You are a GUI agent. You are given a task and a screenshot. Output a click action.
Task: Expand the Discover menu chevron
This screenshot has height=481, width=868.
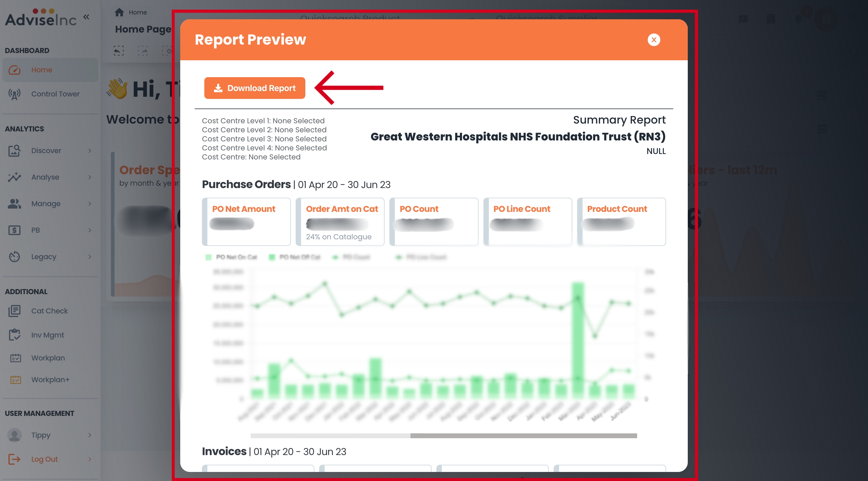coord(90,151)
